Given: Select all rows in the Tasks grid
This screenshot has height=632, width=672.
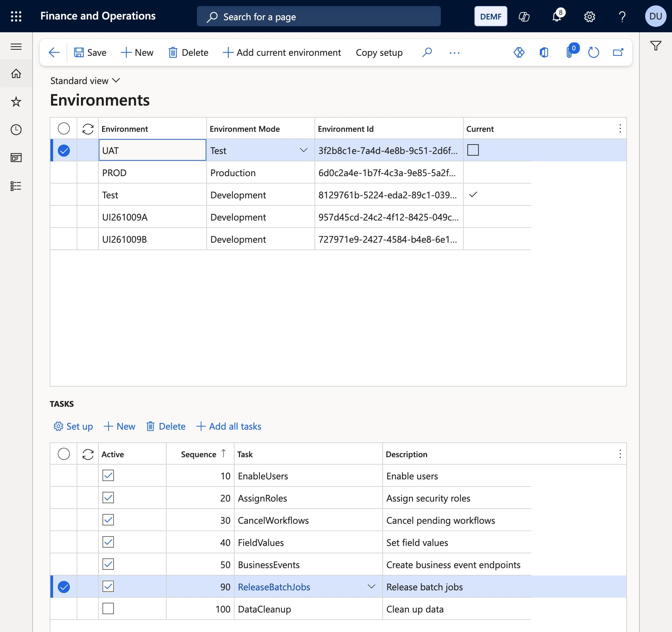Looking at the screenshot, I should [64, 454].
